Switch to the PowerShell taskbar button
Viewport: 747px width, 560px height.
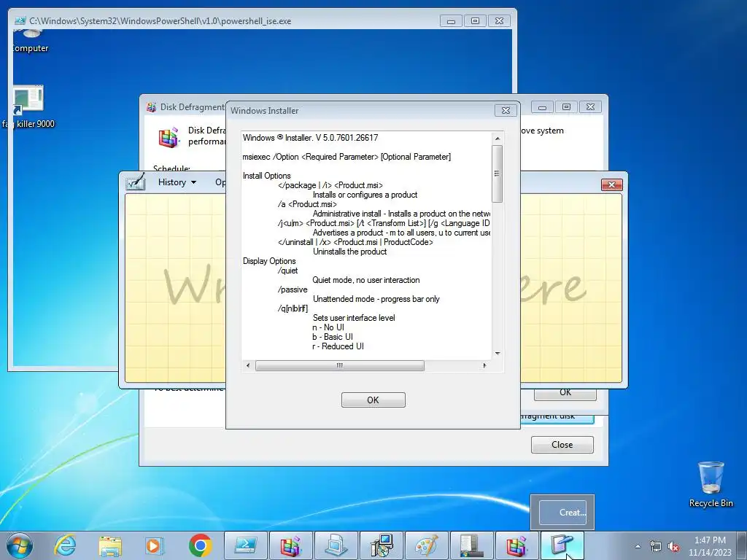click(x=246, y=545)
